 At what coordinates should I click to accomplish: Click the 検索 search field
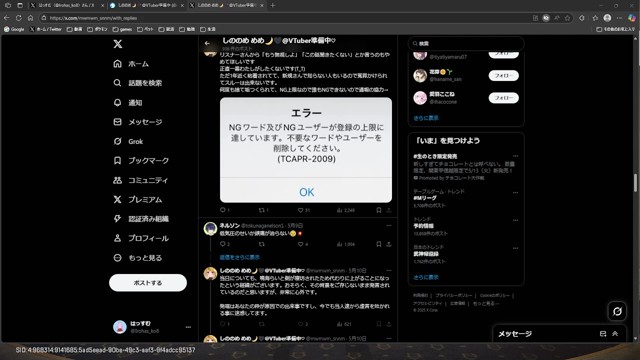coord(466,43)
